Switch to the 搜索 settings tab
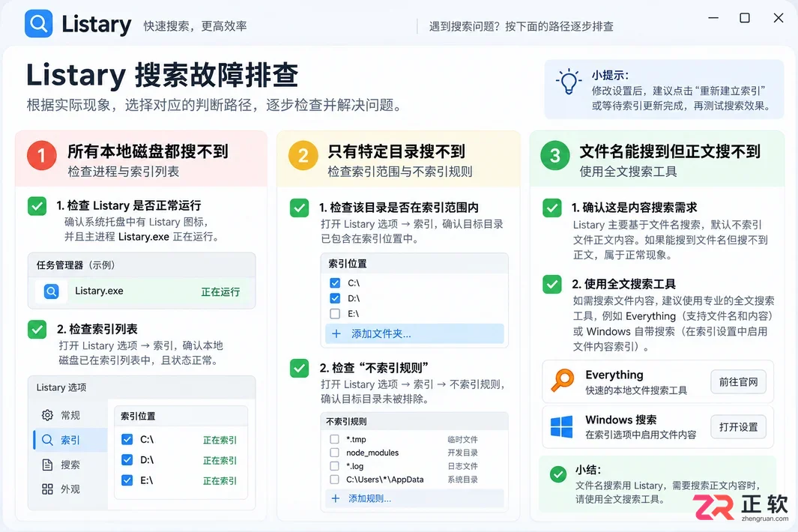Image resolution: width=798 pixels, height=532 pixels. click(70, 465)
